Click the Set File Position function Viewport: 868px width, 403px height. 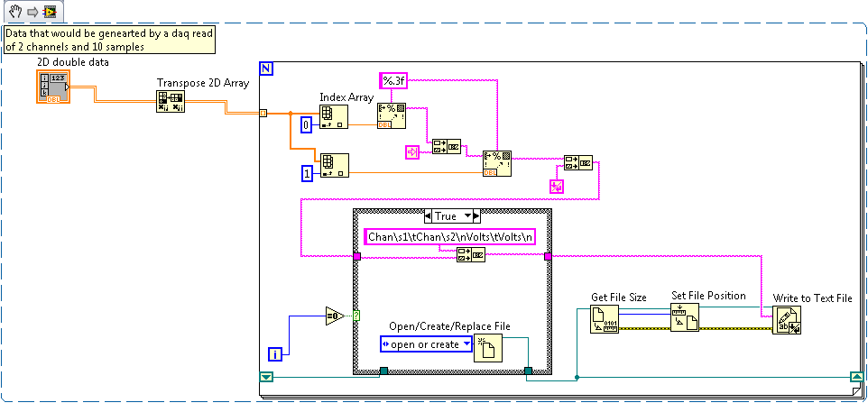point(684,318)
